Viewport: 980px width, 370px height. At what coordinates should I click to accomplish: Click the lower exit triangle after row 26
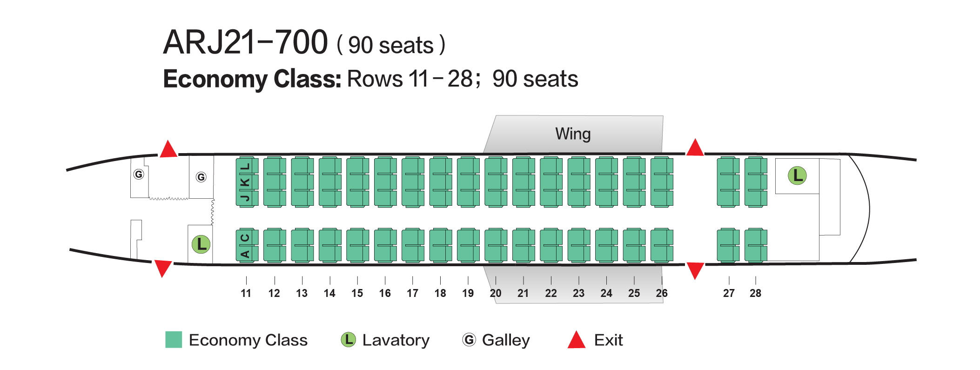tap(695, 270)
